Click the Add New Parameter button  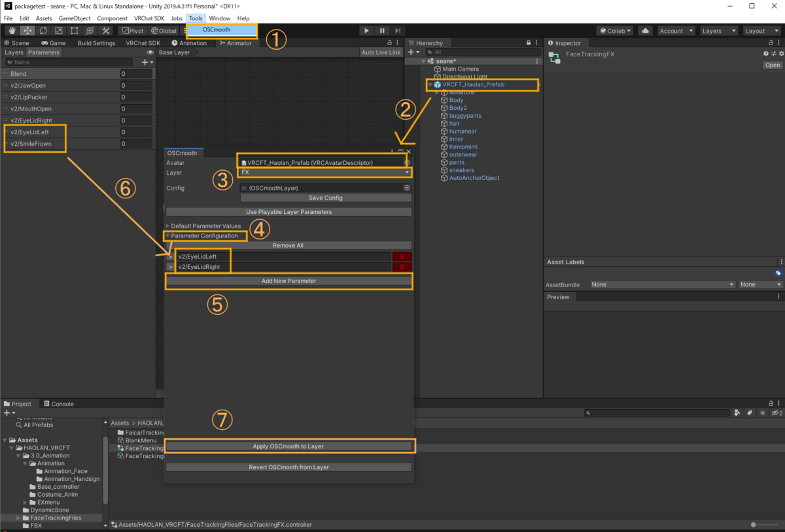(288, 281)
